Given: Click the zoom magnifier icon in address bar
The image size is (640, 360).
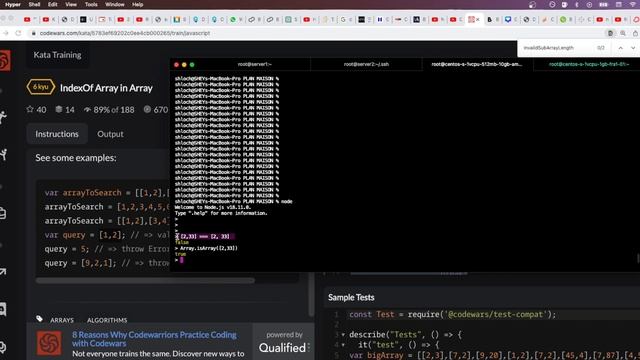Looking at the screenshot, I should point(623,33).
